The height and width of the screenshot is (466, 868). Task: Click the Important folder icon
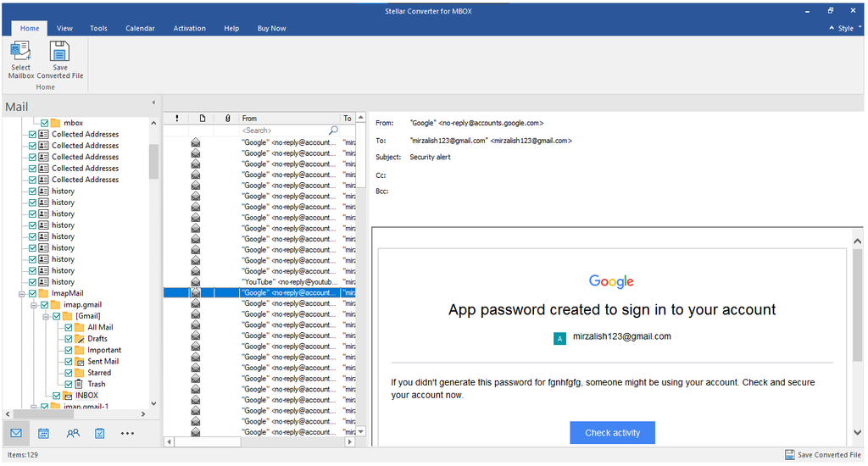click(x=79, y=350)
